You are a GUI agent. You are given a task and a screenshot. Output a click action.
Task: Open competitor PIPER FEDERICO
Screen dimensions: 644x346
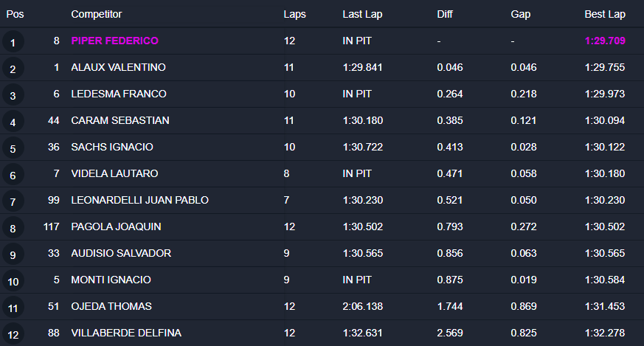pyautogui.click(x=114, y=41)
